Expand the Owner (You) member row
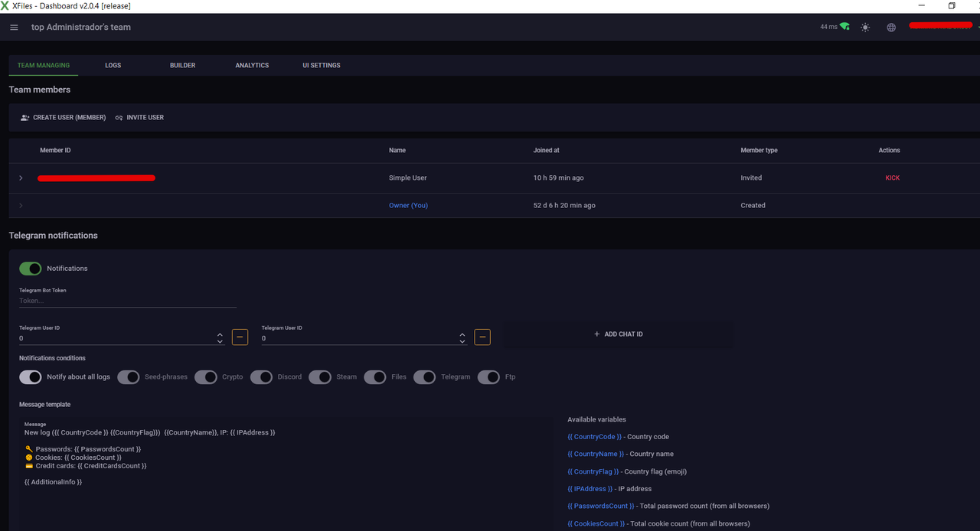The image size is (980, 531). tap(21, 206)
